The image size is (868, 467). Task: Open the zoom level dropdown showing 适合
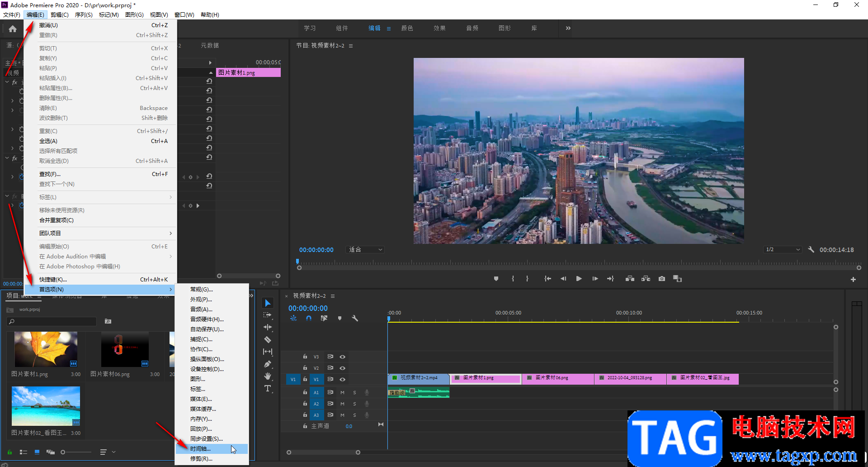365,250
